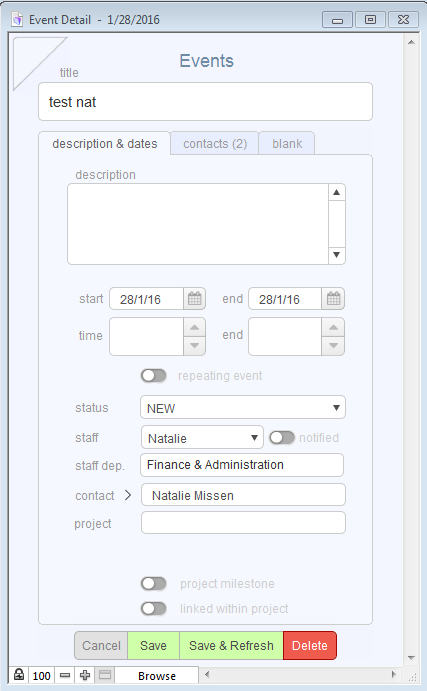Click the red Delete button
Image resolution: width=427 pixels, height=691 pixels.
tap(310, 646)
